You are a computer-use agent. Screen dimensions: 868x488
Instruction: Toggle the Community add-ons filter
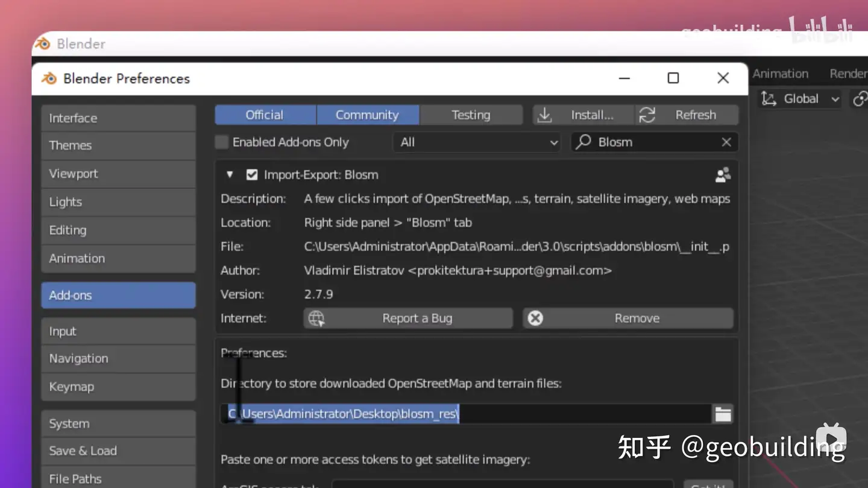(368, 115)
